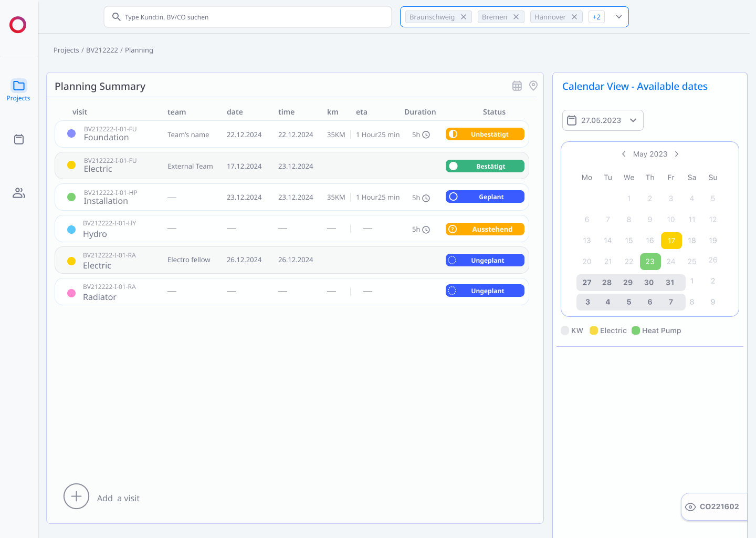Image resolution: width=756 pixels, height=538 pixels.
Task: Remove the Hannover filter tag
Action: pyautogui.click(x=574, y=17)
